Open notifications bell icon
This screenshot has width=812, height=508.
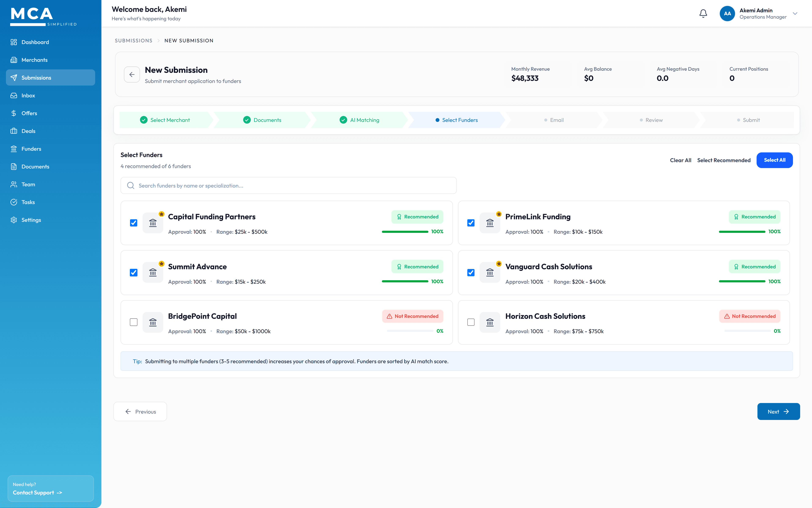click(x=703, y=13)
